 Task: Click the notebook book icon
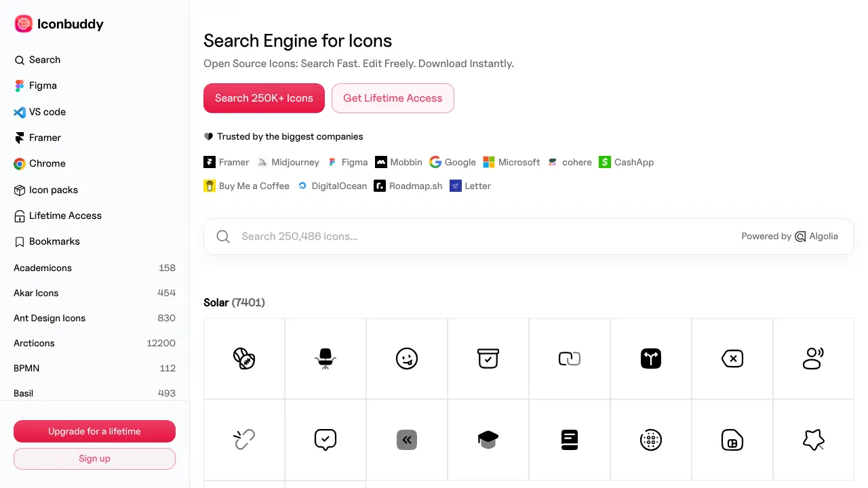coord(570,440)
